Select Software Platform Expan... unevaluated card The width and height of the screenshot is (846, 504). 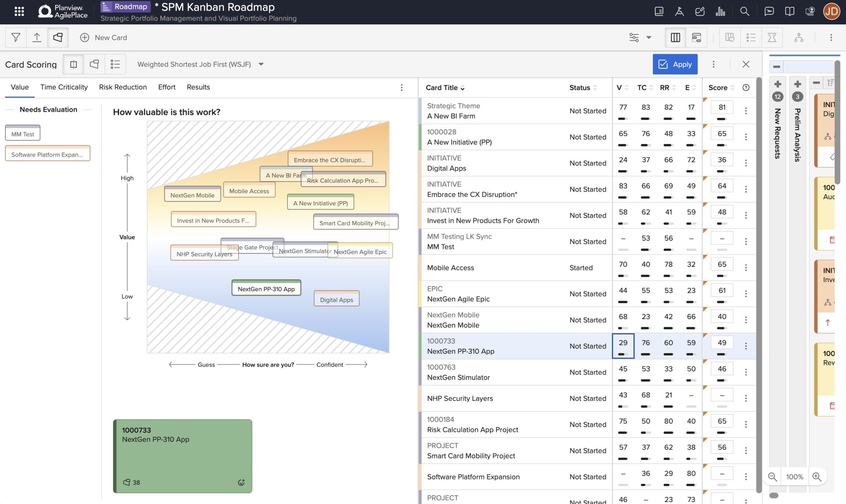[x=48, y=153]
